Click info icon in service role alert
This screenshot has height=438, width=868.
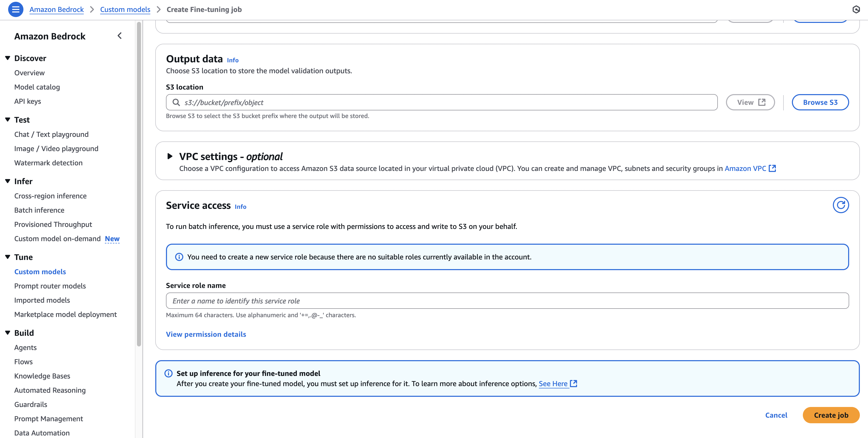(x=179, y=257)
